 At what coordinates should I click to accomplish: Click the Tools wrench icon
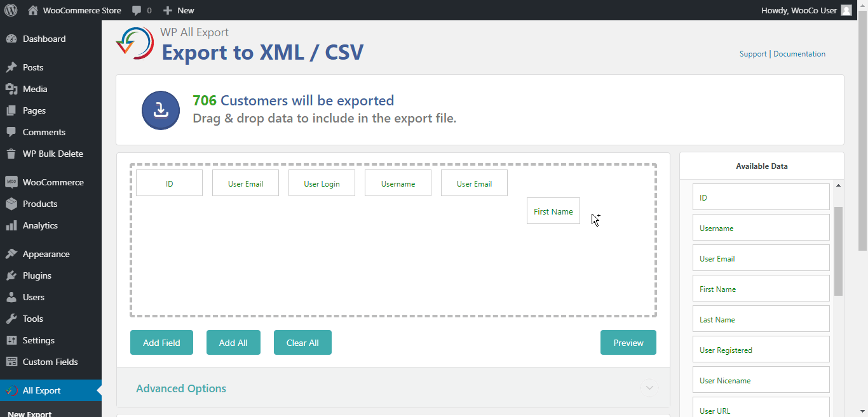click(11, 319)
